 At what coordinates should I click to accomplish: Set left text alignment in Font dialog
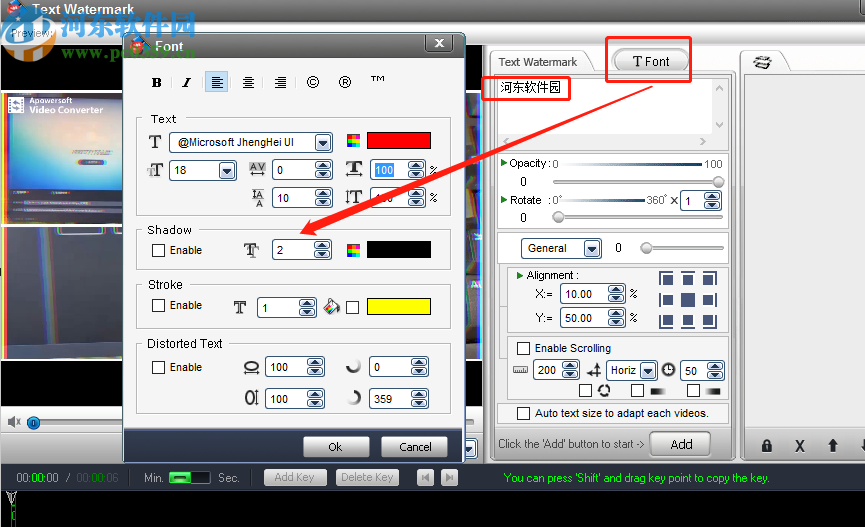tap(217, 83)
